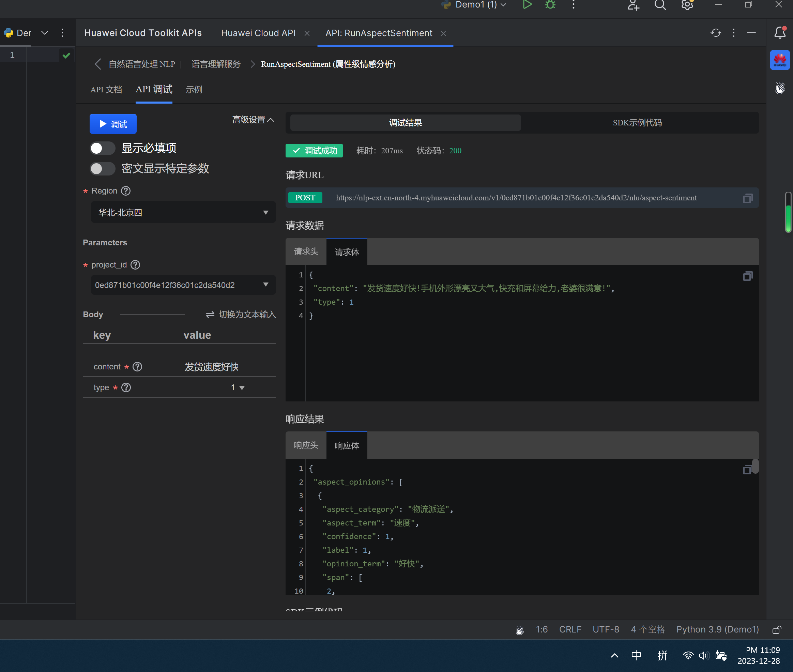Screen dimensions: 793x672
Task: Click the refresh icon in panel header
Action: [715, 33]
